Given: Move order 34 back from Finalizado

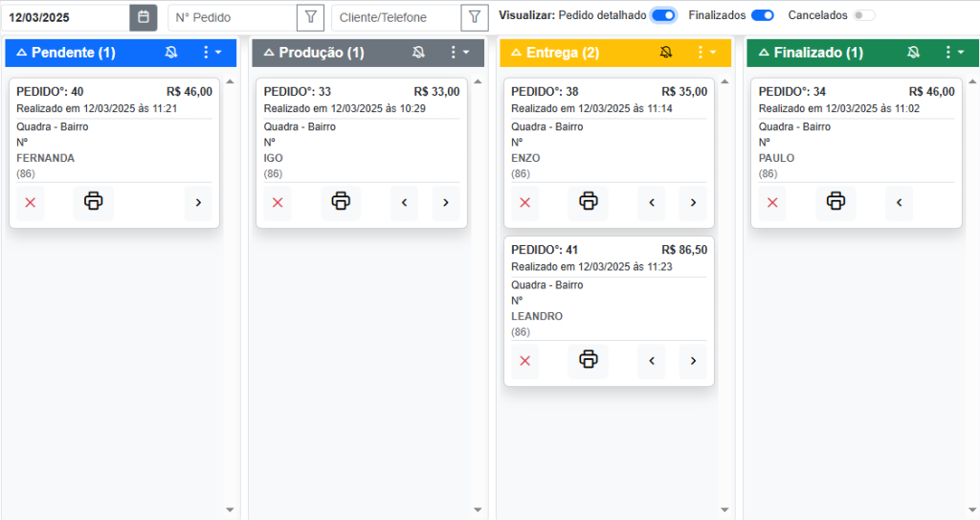Looking at the screenshot, I should tap(899, 202).
